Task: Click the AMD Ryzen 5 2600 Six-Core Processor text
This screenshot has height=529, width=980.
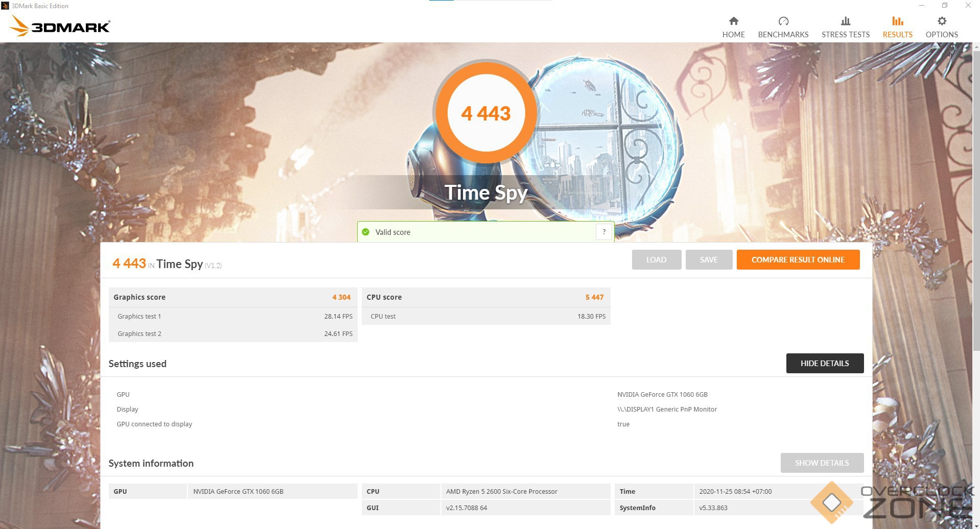Action: [x=501, y=492]
